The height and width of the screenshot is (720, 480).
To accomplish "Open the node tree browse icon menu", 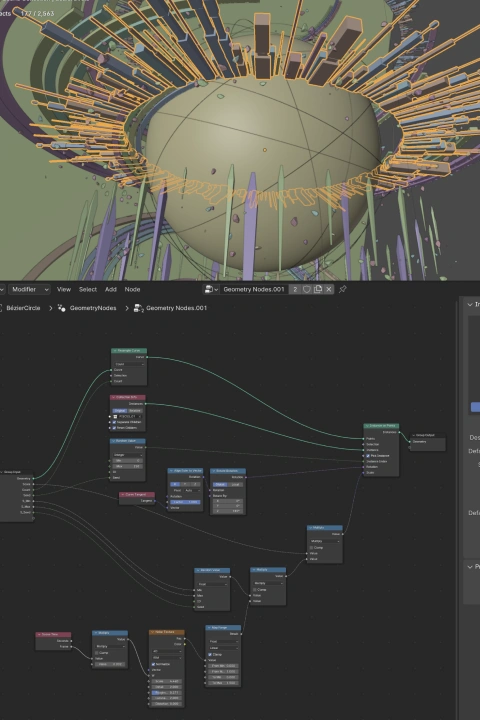I will (211, 289).
